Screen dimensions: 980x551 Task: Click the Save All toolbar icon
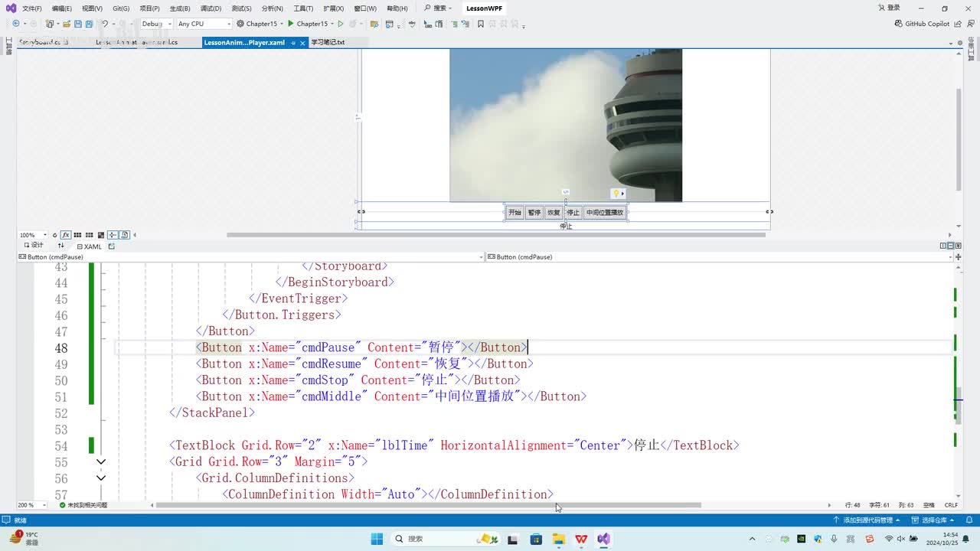point(88,24)
